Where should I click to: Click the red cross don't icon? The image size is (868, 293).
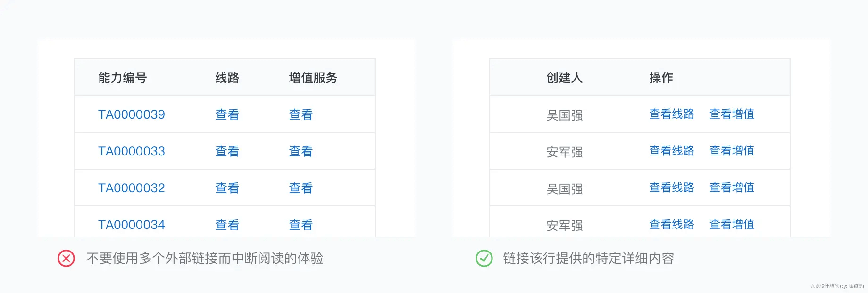pyautogui.click(x=66, y=258)
